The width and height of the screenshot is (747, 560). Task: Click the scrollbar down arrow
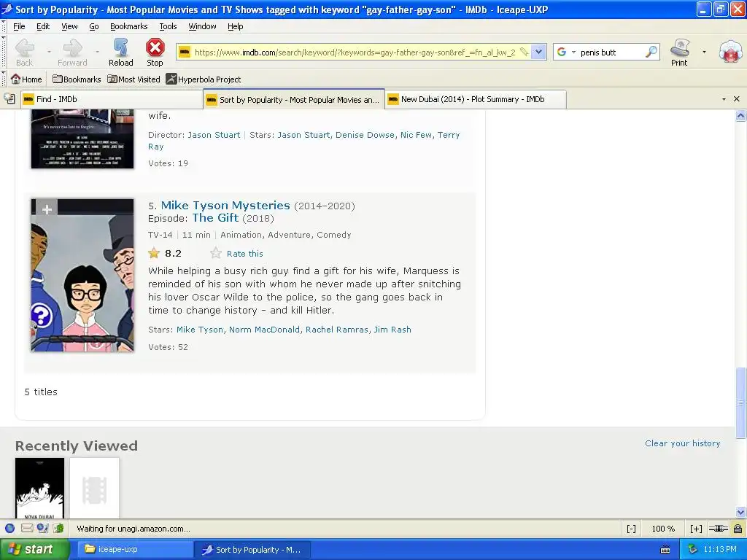pyautogui.click(x=740, y=513)
